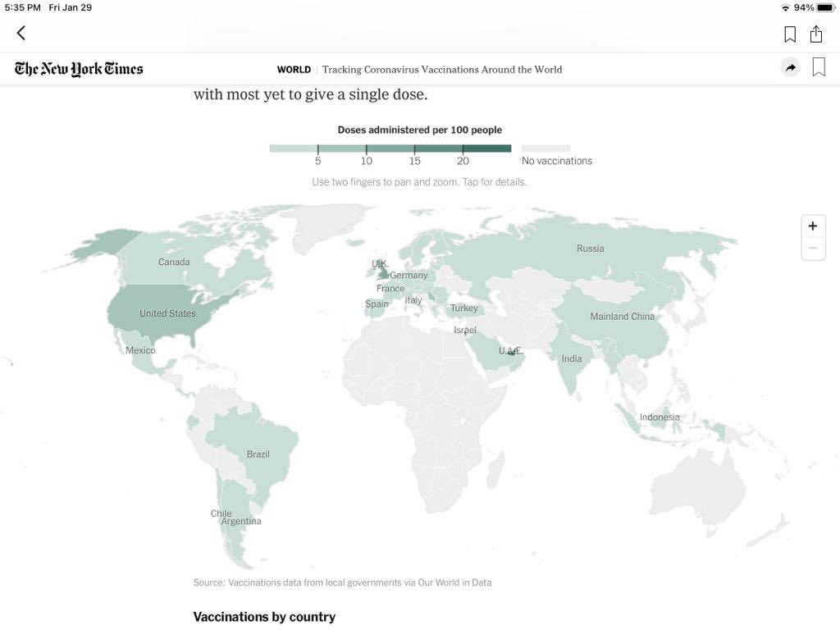840x630 pixels.
Task: Open The New York Times logo homepage
Action: click(x=79, y=69)
